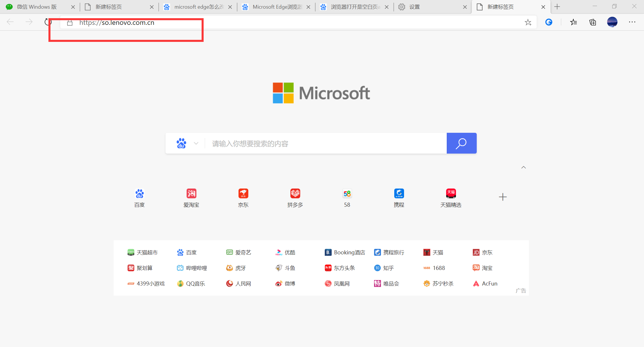Open the 天猫精选 quick link tile
This screenshot has width=644, height=347.
[x=451, y=198]
